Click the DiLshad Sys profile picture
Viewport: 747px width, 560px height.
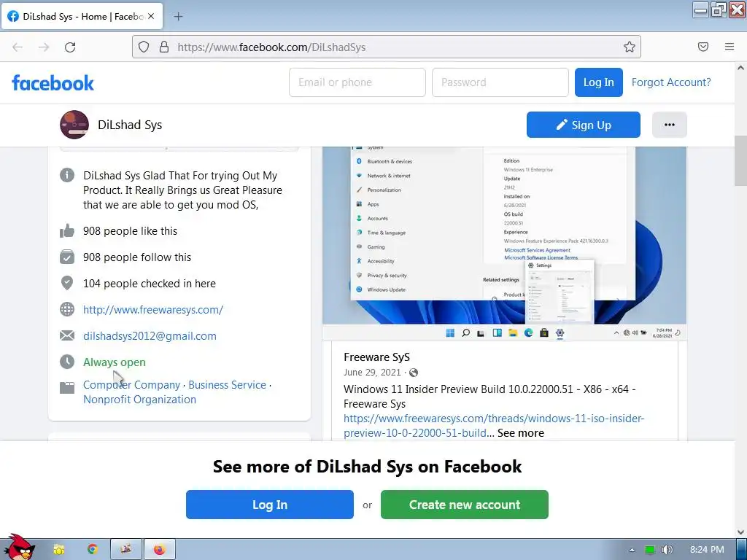[74, 125]
